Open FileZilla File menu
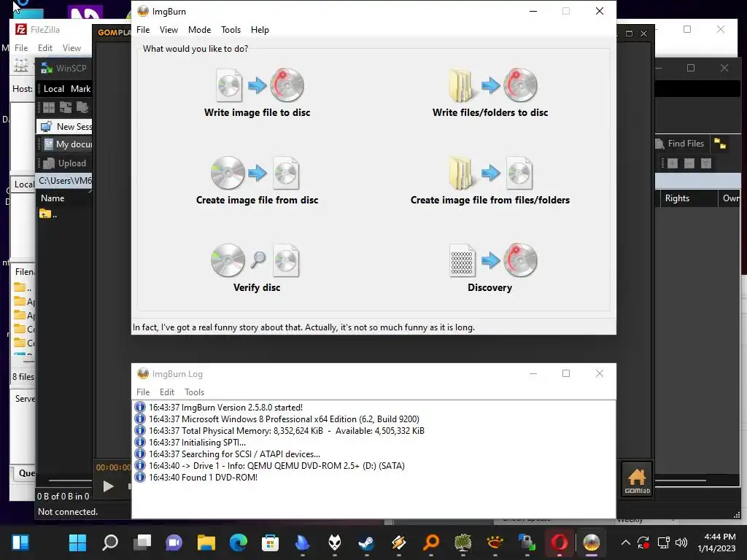The width and height of the screenshot is (747, 560). coord(21,48)
